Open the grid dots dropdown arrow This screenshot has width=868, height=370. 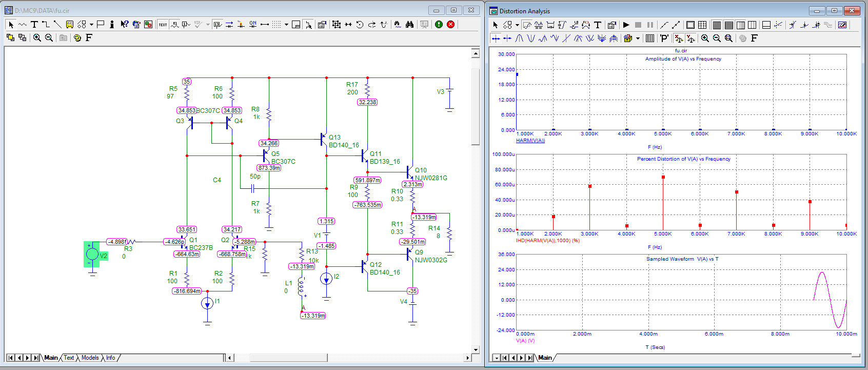[286, 24]
